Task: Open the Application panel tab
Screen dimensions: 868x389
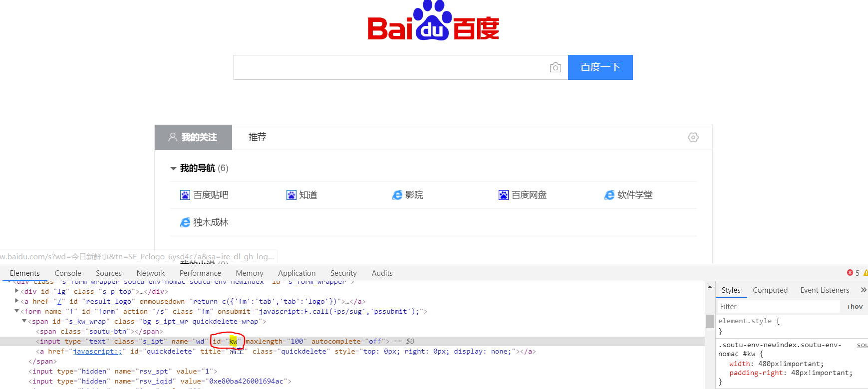Action: pos(297,273)
